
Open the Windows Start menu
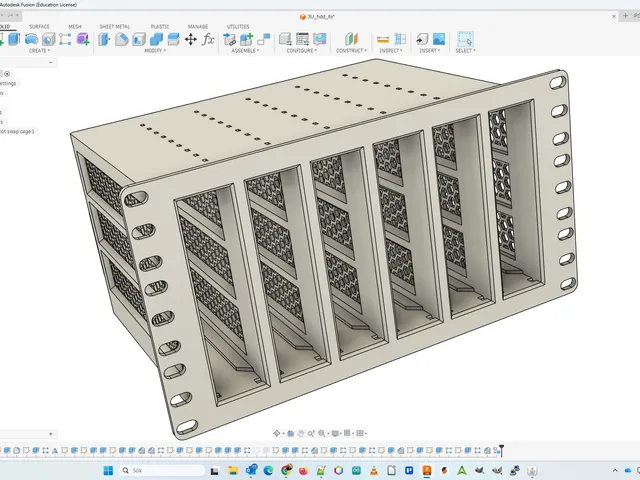pyautogui.click(x=108, y=471)
